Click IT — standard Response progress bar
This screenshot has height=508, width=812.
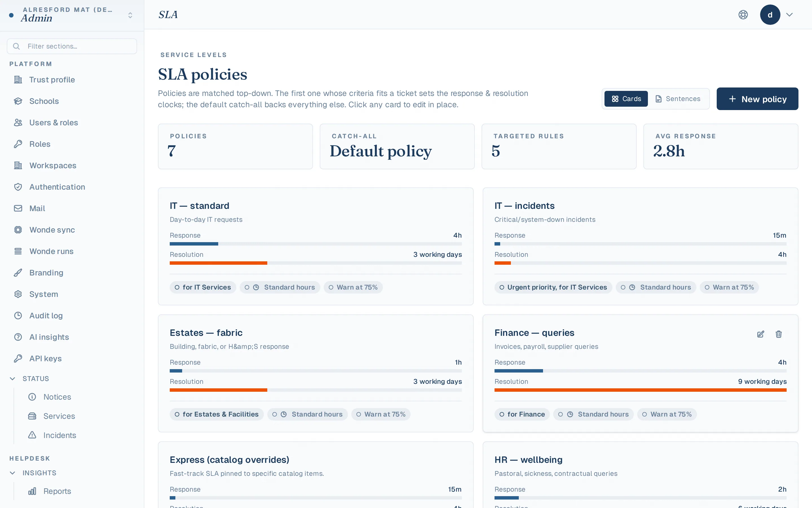(315, 244)
